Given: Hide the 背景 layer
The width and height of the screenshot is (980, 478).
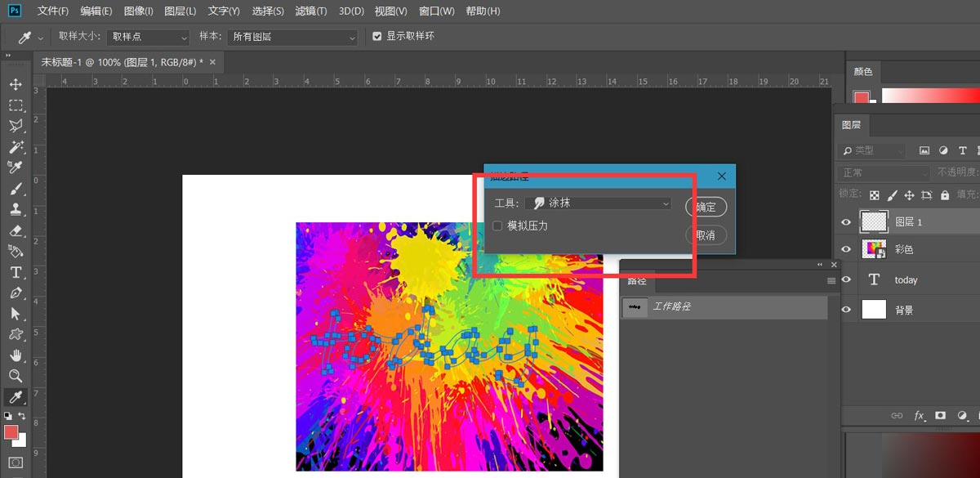Looking at the screenshot, I should [x=846, y=310].
